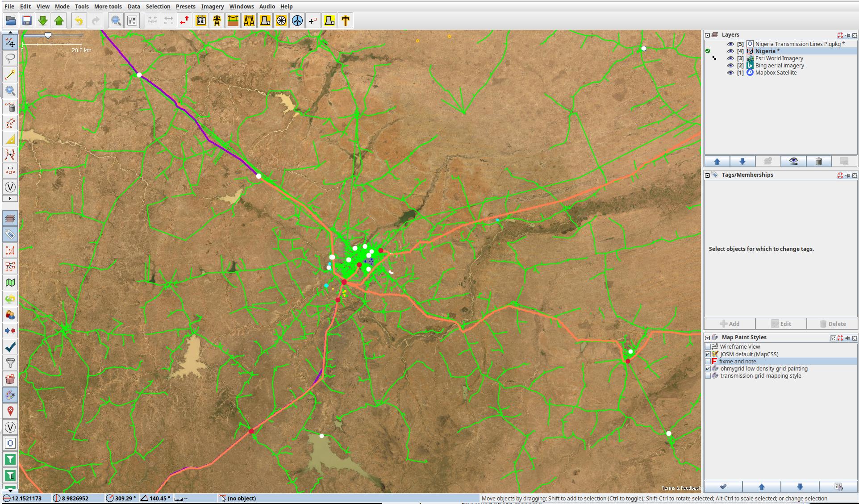Viewport: 859px width, 504px height.
Task: Collapse the Layers panel
Action: pos(707,35)
